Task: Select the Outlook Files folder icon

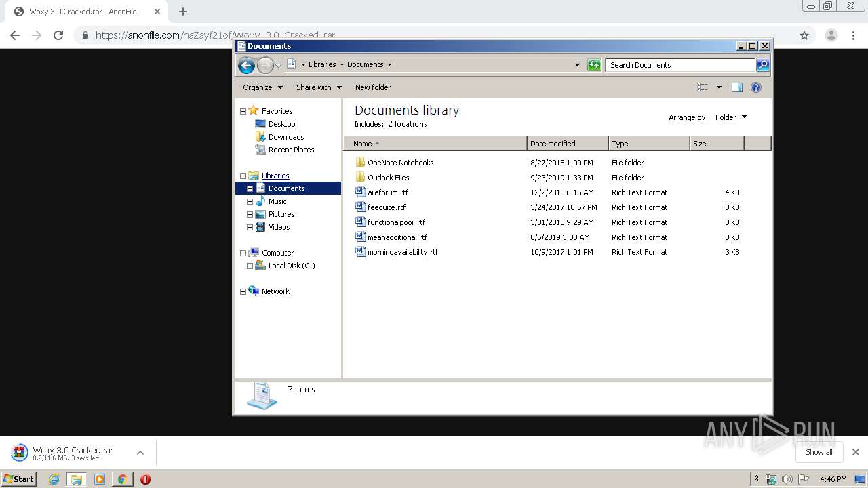Action: 361,178
